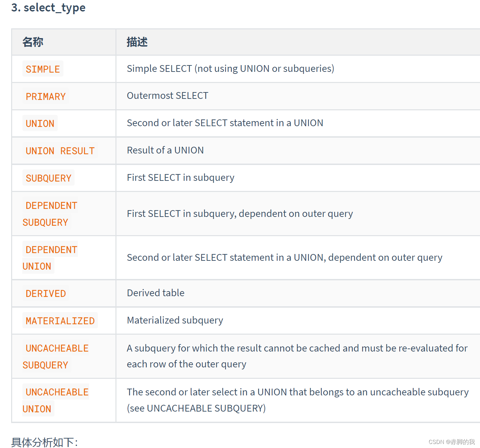Click the SUBQUERY code label in fifth row
Image resolution: width=480 pixels, height=448 pixels.
tap(49, 178)
